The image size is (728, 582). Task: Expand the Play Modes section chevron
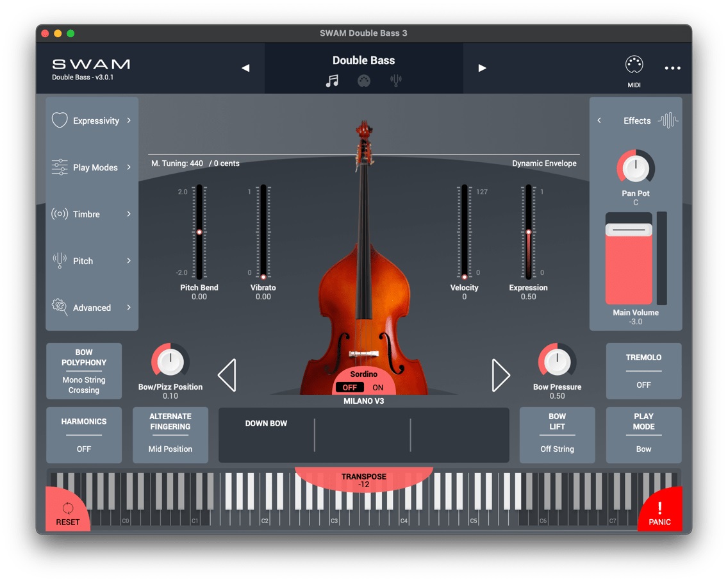click(x=129, y=167)
